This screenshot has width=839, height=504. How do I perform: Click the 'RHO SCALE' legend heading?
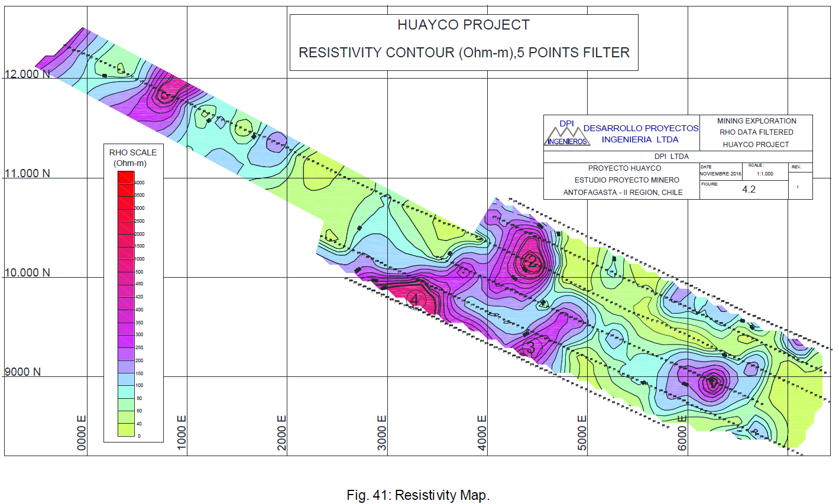tap(133, 152)
